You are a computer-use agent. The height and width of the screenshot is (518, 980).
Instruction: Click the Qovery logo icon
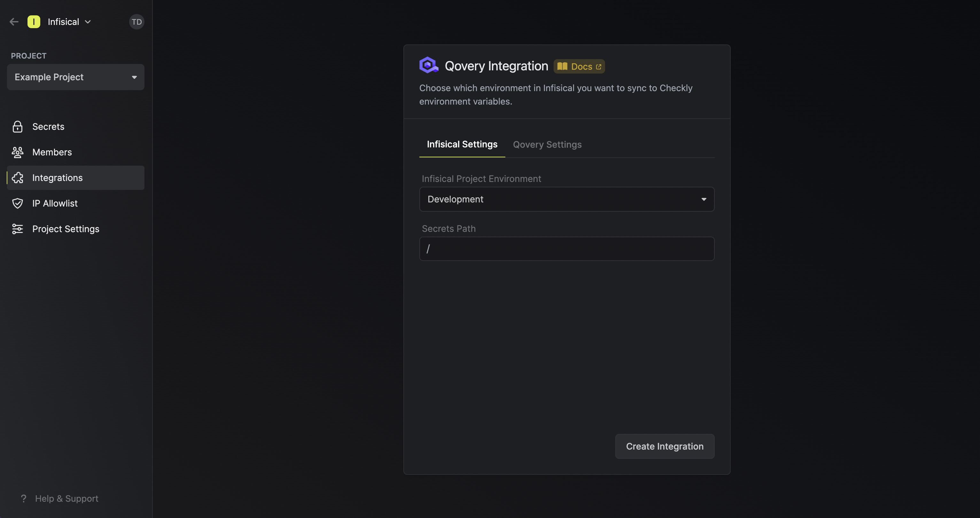tap(428, 65)
